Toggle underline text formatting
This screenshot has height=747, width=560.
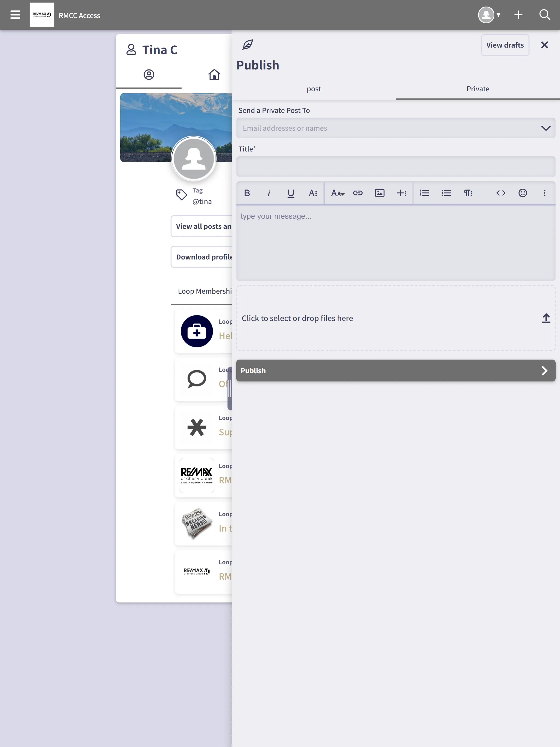point(291,194)
